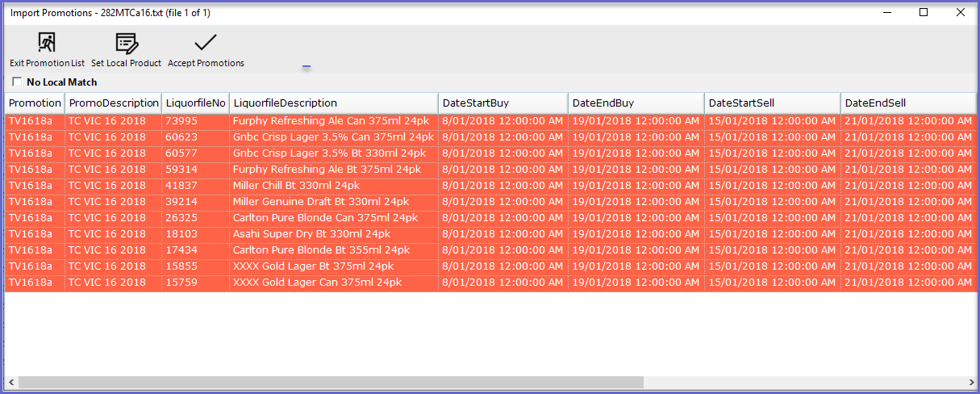This screenshot has width=980, height=394.
Task: Select the Miller Chill Bt 330ml row
Action: coord(490,186)
